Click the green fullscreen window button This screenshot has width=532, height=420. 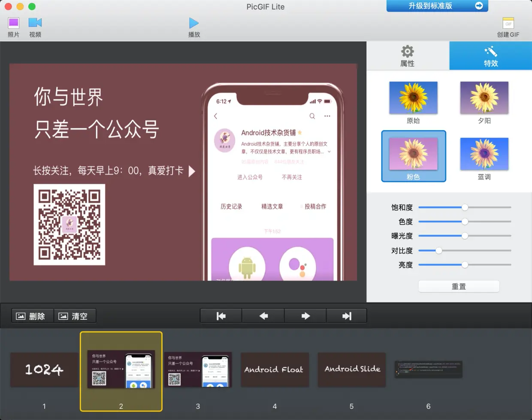(32, 6)
